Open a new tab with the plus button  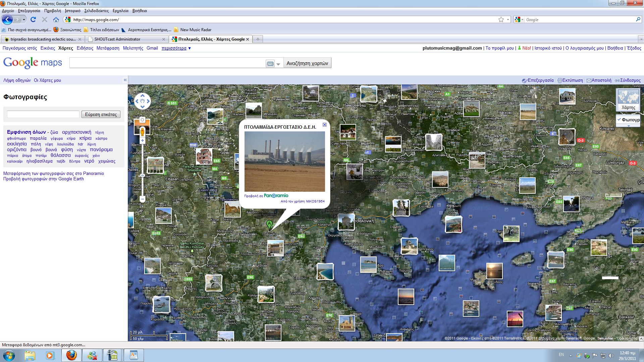point(258,39)
